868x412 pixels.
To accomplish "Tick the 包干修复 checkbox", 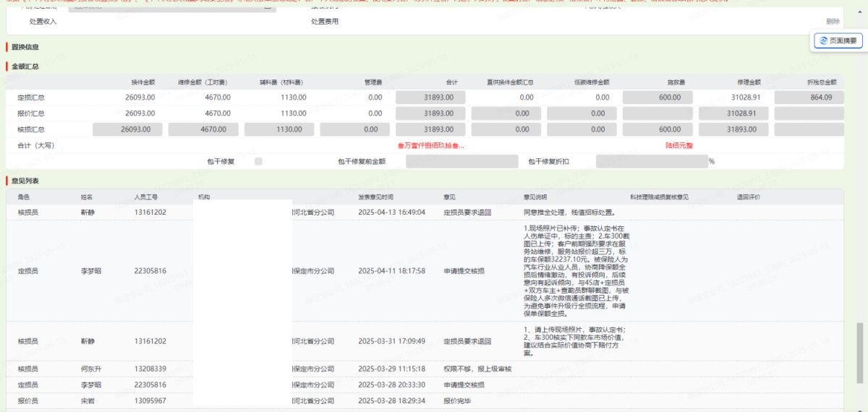I will pyautogui.click(x=258, y=161).
